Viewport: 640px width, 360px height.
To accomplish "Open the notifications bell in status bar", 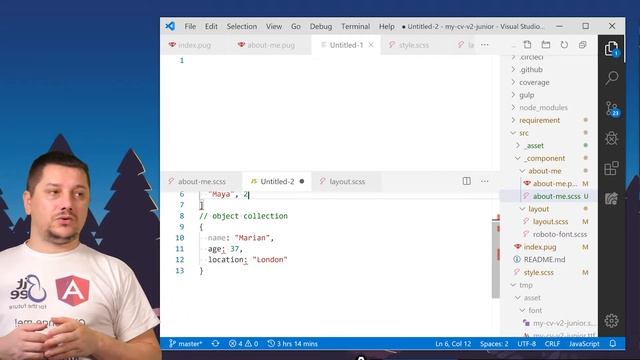I will tap(613, 344).
